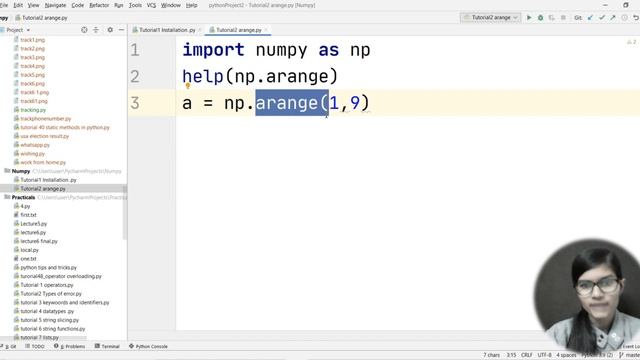Select tutorial 4 datatypes .py file
The height and width of the screenshot is (360, 640).
point(47,311)
